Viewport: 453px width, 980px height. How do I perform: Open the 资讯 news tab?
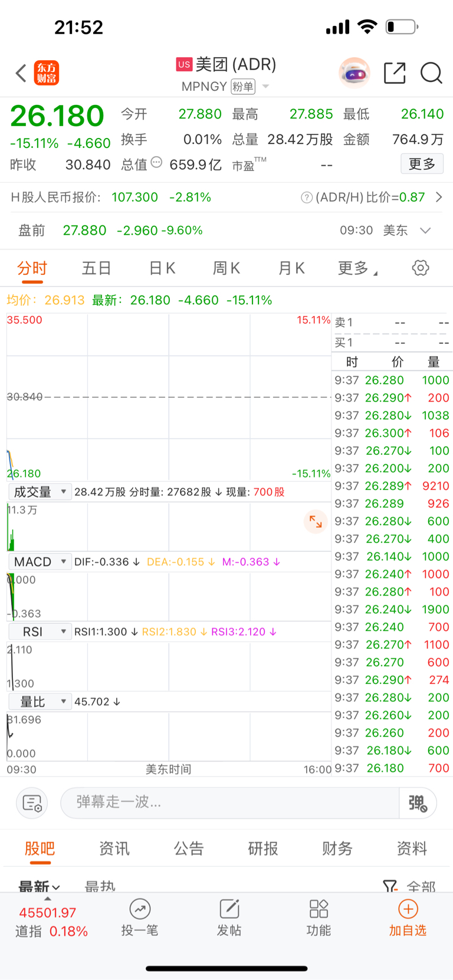(114, 849)
